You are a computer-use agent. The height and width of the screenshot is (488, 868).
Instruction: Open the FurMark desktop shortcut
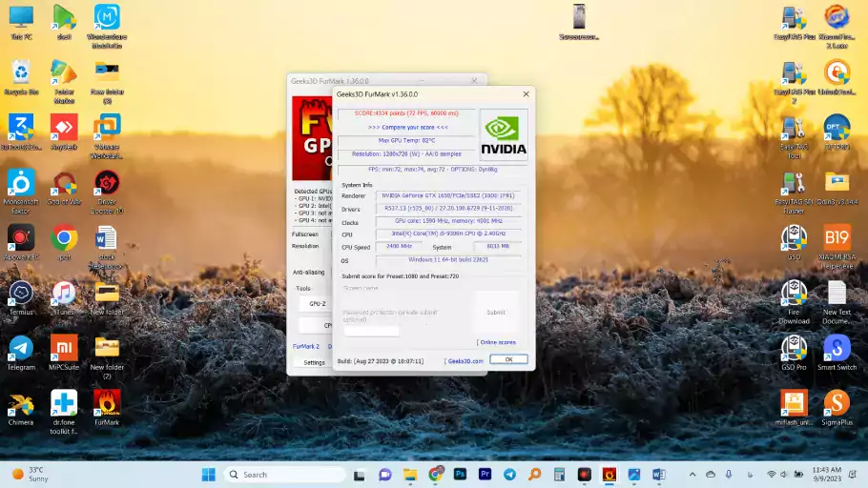click(107, 407)
